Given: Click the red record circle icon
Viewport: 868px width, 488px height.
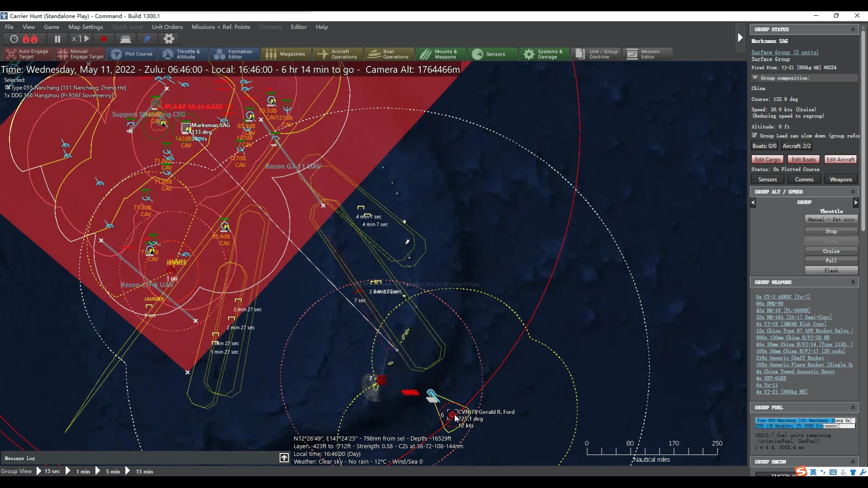Looking at the screenshot, I should [104, 39].
